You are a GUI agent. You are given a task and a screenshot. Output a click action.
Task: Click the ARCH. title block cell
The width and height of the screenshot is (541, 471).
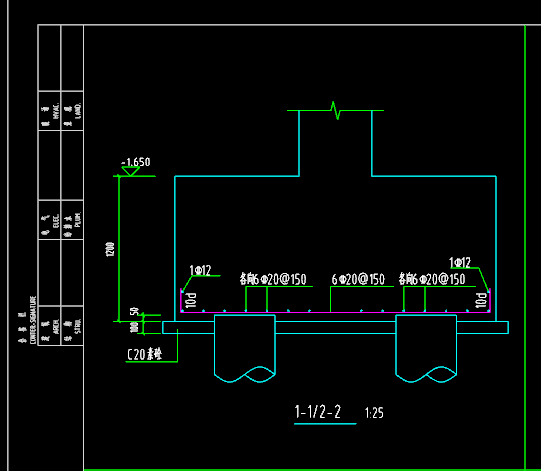click(49, 326)
